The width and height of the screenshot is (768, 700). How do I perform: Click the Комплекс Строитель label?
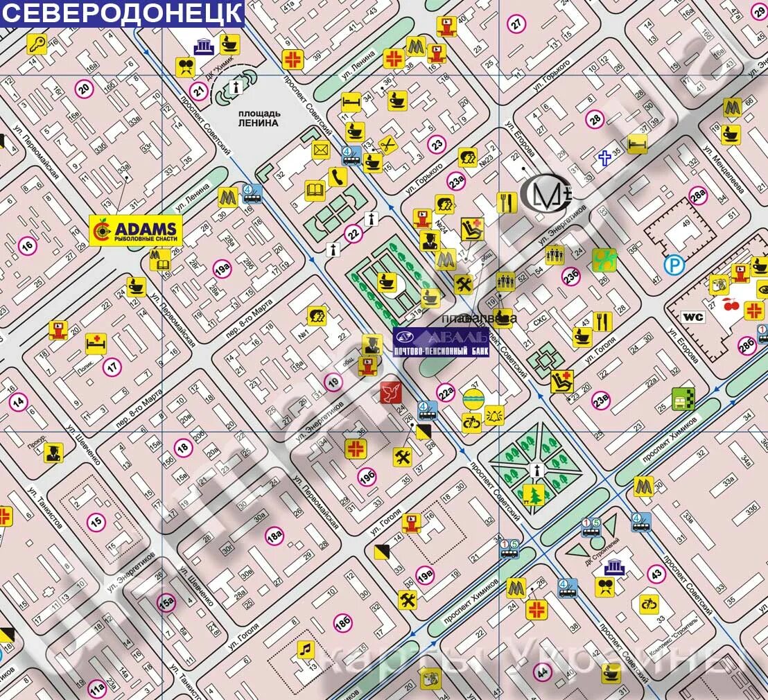[674, 636]
